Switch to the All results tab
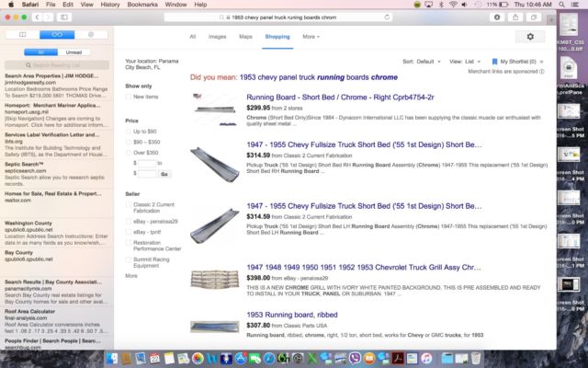The width and height of the screenshot is (588, 368). pyautogui.click(x=192, y=37)
